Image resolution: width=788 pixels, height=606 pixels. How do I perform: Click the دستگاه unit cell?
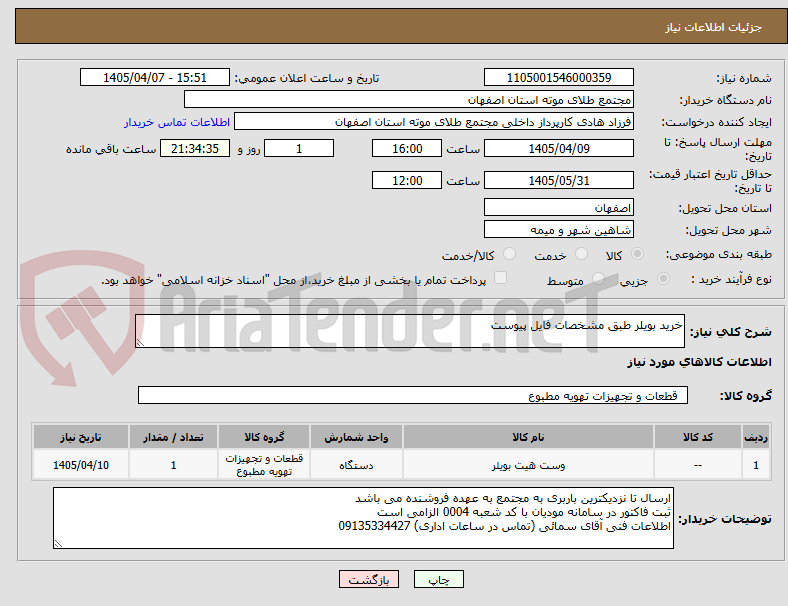(356, 465)
